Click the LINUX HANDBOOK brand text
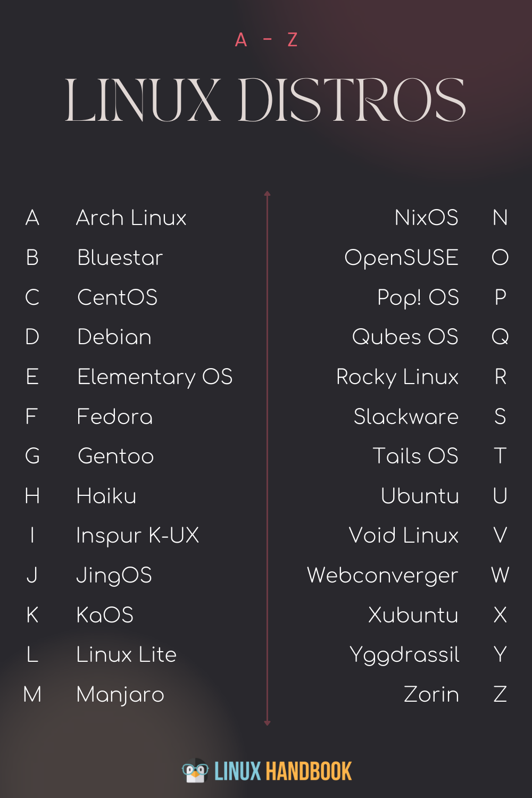The height and width of the screenshot is (798, 532). click(283, 771)
